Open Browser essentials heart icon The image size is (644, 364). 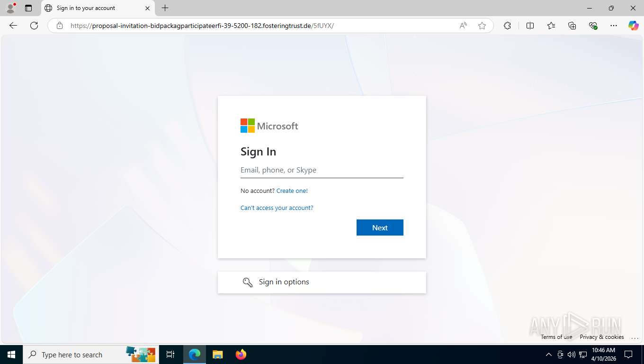(x=593, y=26)
